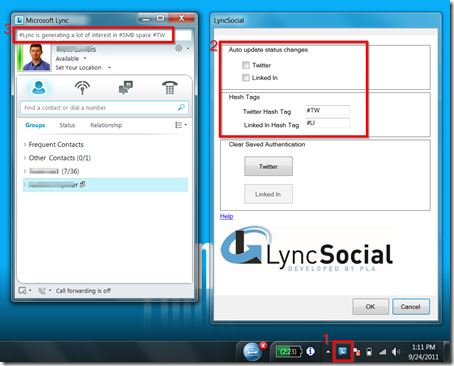Open the Phone dial pad icon
This screenshot has width=454, height=366.
pos(170,88)
